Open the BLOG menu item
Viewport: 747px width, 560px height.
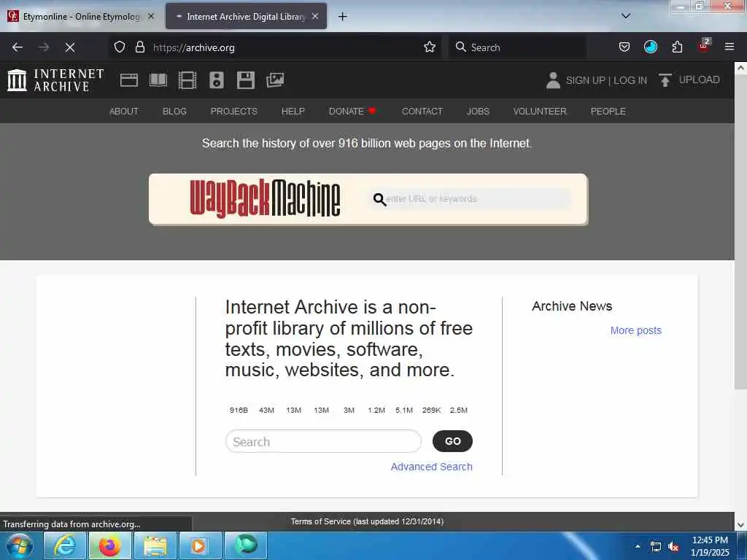tap(174, 111)
